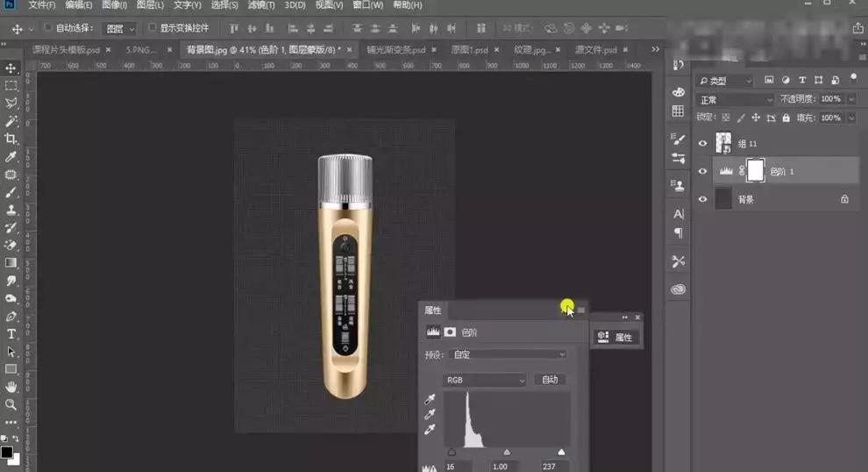Screen dimensions: 868x472
Task: Expand the 预设 preset dropdown
Action: pyautogui.click(x=509, y=354)
